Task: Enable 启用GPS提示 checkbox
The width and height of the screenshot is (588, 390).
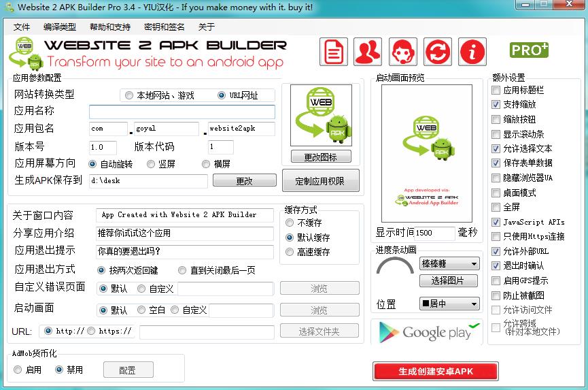Action: pos(496,280)
